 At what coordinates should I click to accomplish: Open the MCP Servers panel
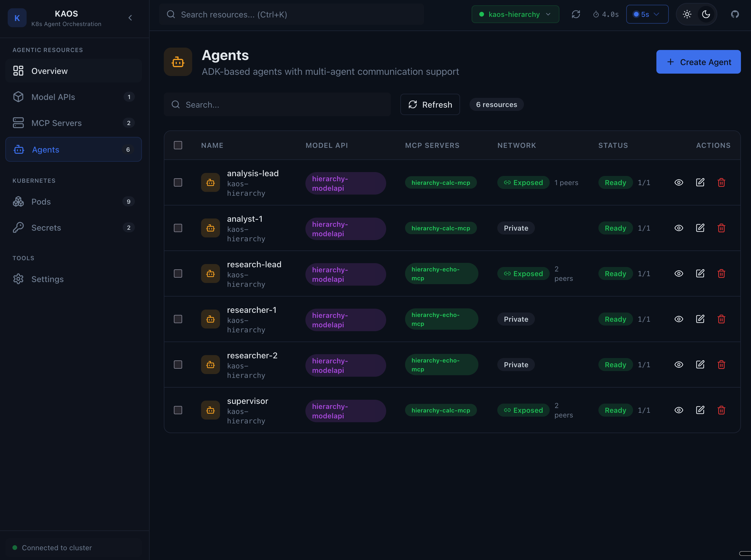(56, 123)
